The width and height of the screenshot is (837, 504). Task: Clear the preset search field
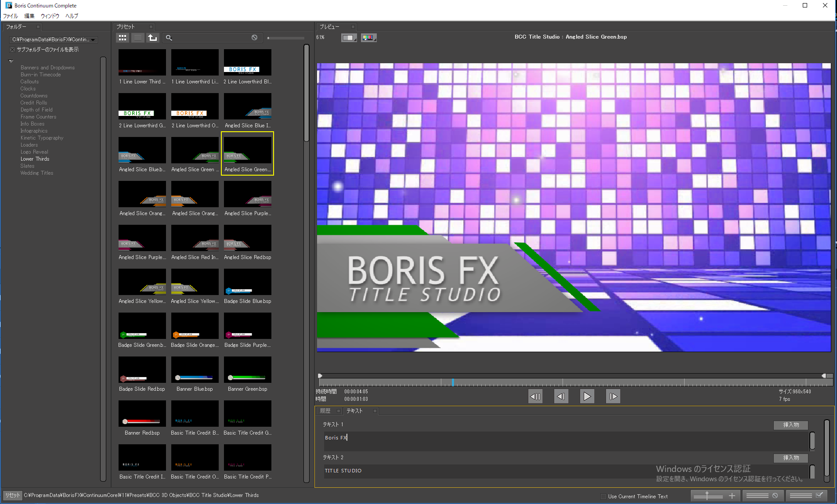254,38
